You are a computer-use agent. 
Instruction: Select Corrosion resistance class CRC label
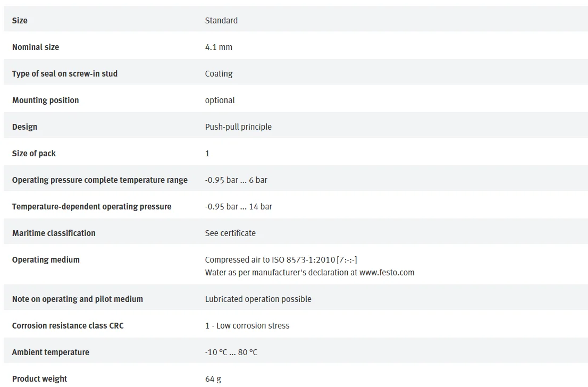(x=68, y=326)
